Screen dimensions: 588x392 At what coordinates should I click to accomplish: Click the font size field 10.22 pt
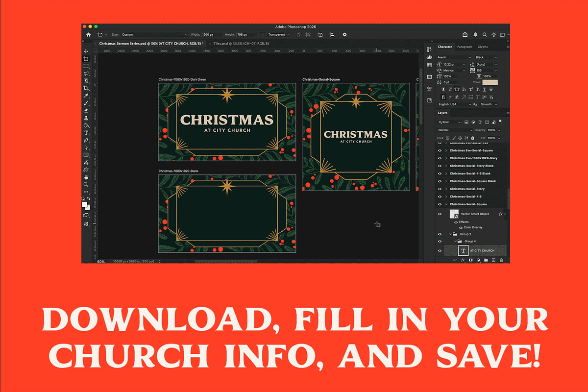pyautogui.click(x=455, y=64)
